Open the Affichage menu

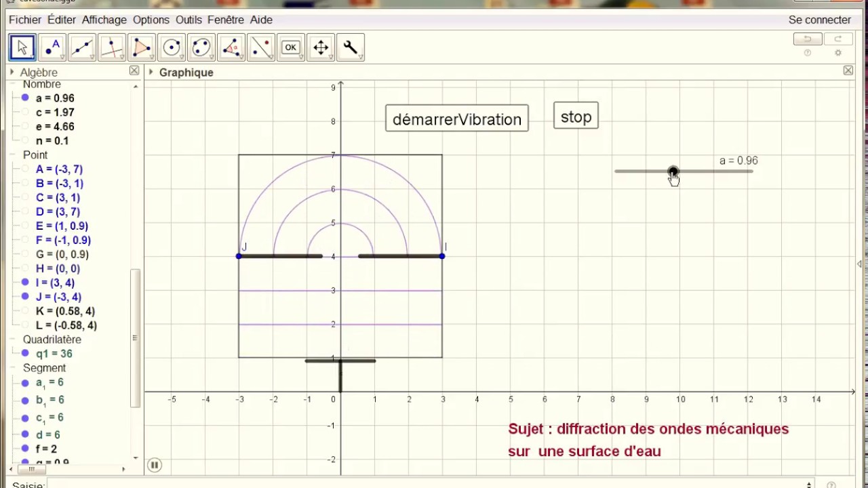[x=104, y=20]
